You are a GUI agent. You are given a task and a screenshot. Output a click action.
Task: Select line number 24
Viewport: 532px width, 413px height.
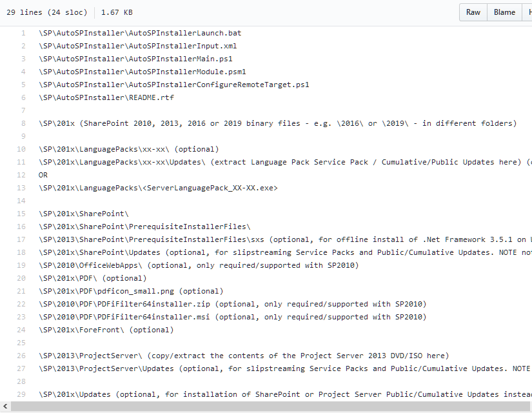pos(21,330)
